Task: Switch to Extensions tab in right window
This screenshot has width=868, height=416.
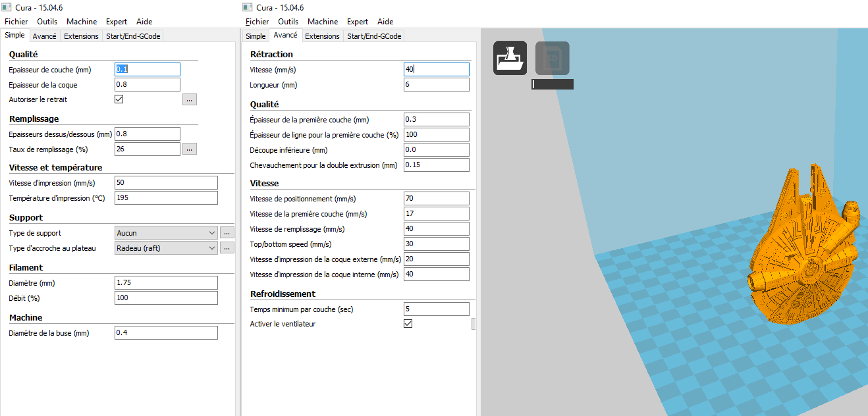Action: [322, 36]
